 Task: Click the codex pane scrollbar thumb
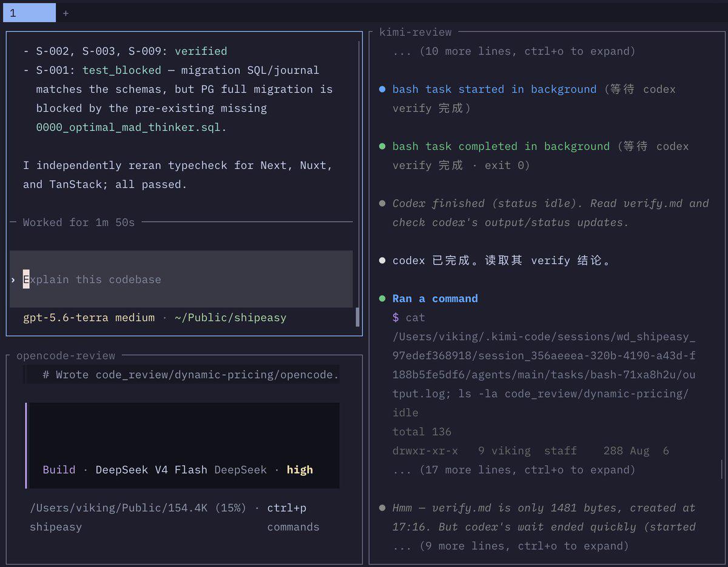[357, 317]
